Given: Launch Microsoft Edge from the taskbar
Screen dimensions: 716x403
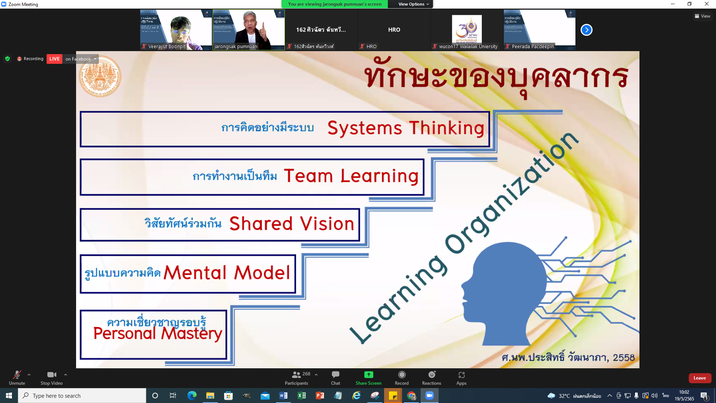Looking at the screenshot, I should click(x=192, y=395).
